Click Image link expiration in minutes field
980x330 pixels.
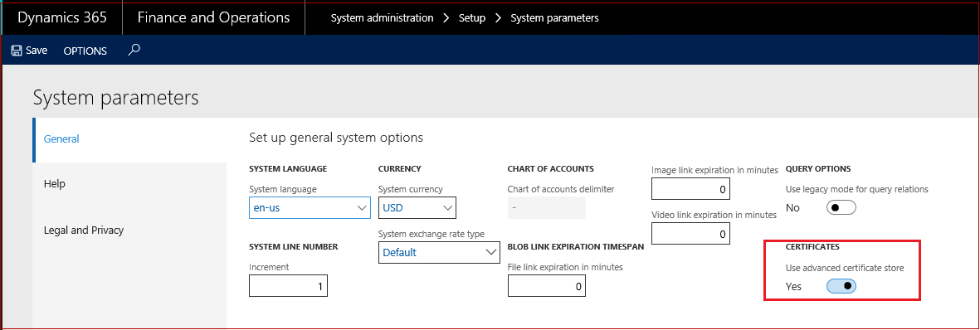(690, 189)
